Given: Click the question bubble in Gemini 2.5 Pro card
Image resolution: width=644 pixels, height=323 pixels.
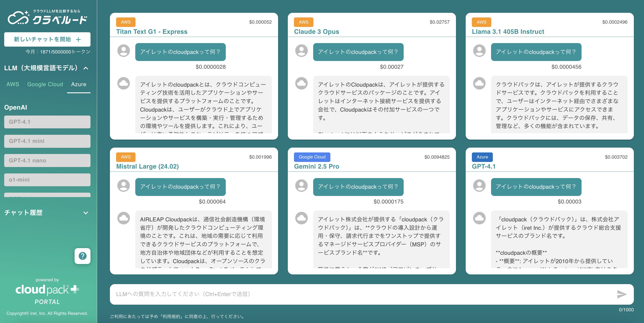Looking at the screenshot, I should (x=358, y=187).
